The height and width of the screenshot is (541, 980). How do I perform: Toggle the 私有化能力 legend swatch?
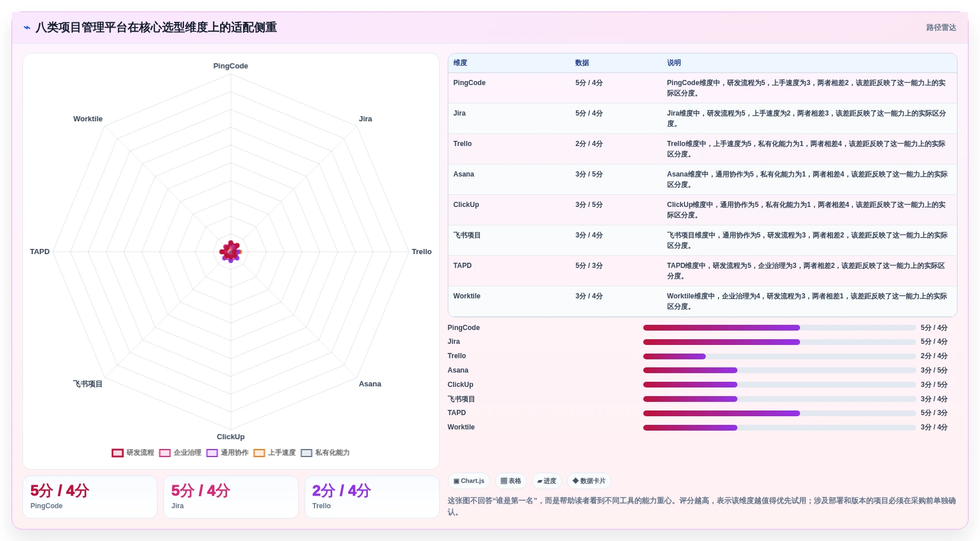(306, 453)
